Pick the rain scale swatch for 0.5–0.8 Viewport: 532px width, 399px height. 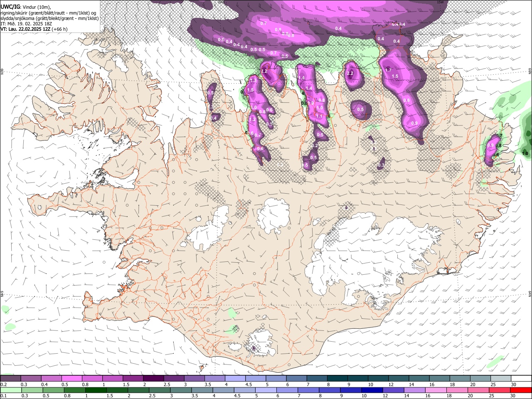53,390
